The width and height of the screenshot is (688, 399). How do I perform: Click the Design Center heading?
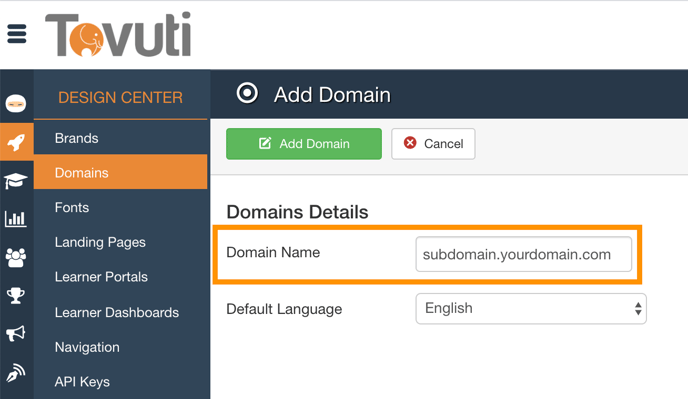click(x=120, y=97)
